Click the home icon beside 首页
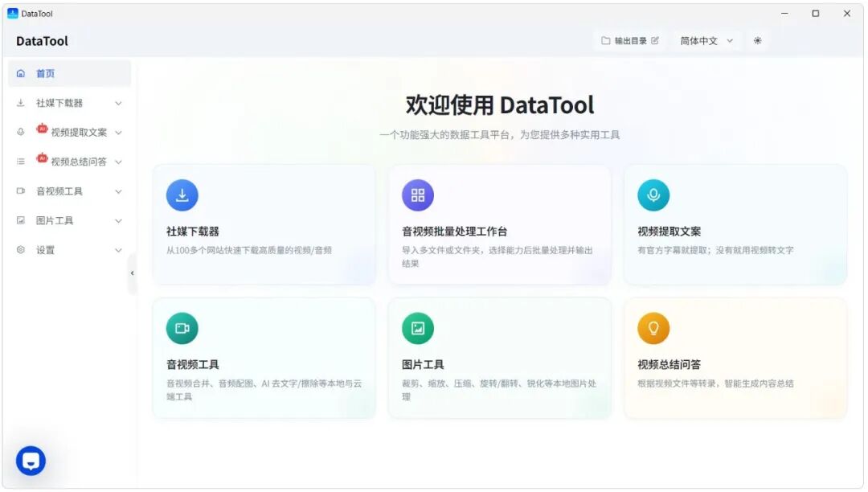 click(x=21, y=74)
